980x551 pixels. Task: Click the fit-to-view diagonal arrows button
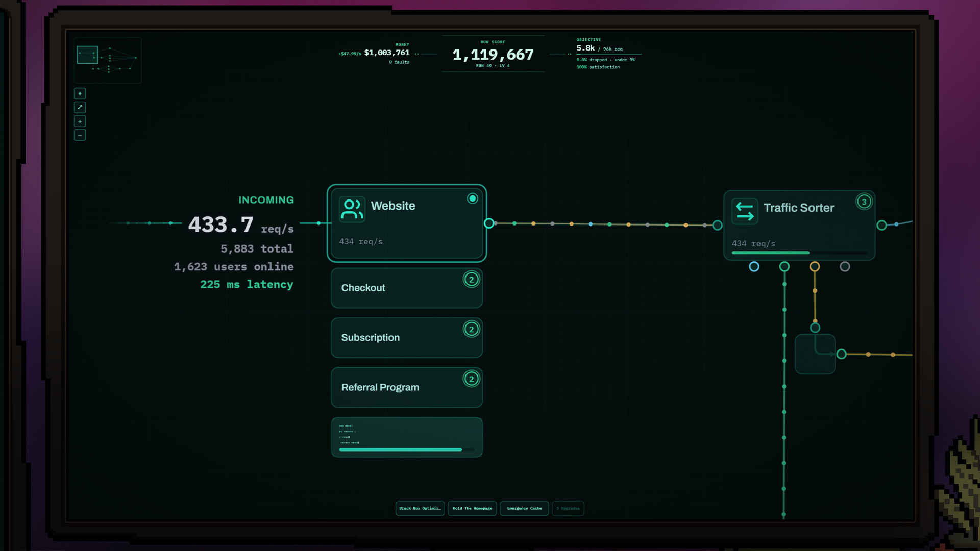click(80, 107)
